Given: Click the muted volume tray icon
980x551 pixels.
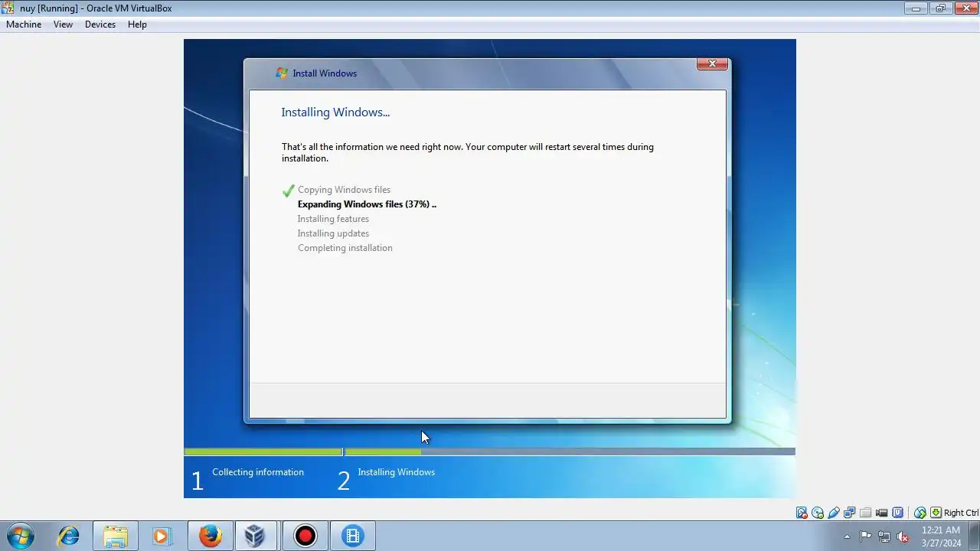Looking at the screenshot, I should point(903,536).
